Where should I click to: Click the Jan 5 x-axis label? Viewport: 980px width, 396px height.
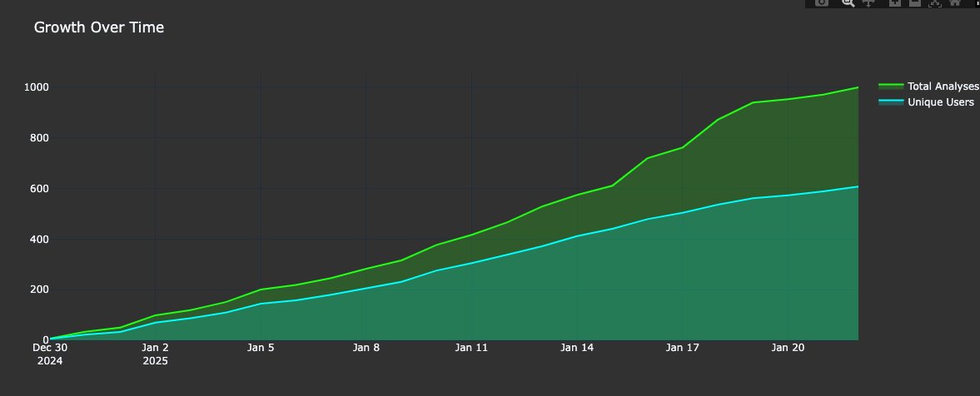pyautogui.click(x=261, y=348)
